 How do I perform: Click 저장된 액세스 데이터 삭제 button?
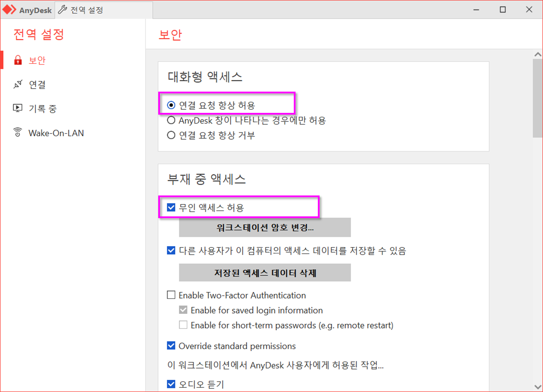pyautogui.click(x=265, y=272)
